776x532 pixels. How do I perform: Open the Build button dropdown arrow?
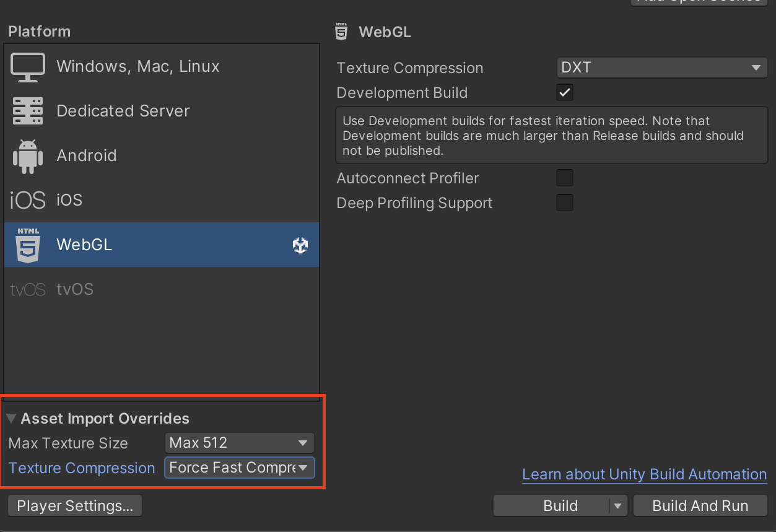(x=617, y=506)
